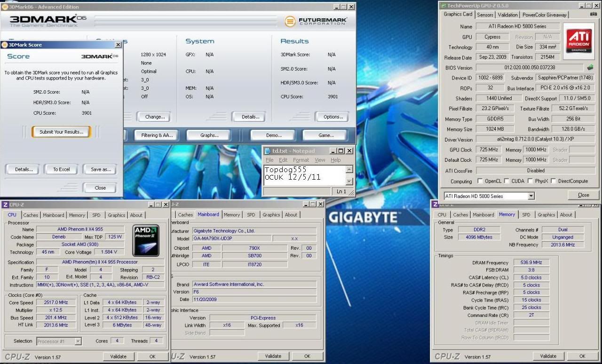Enable the OpenCL checkbox
Viewport: 602px width, 364px height.
(480, 181)
